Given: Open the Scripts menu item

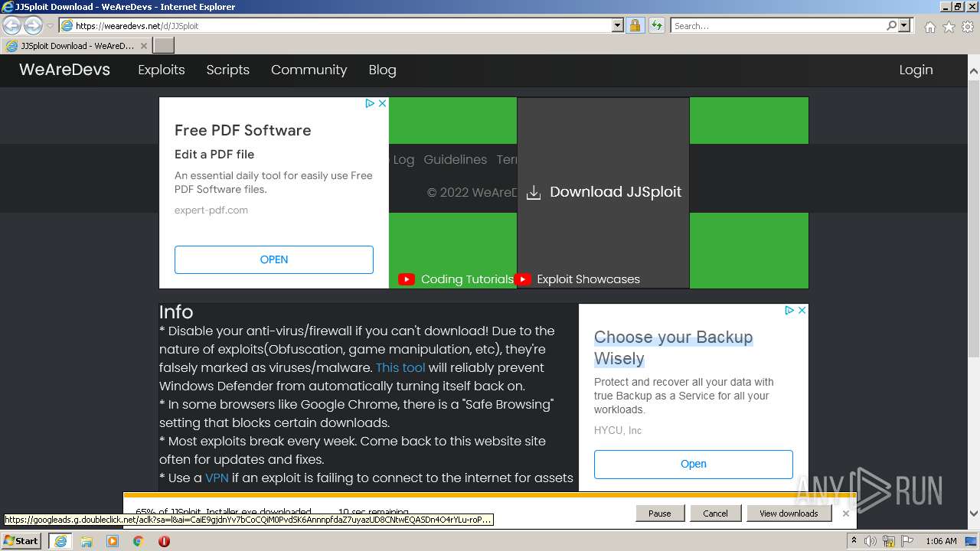Looking at the screenshot, I should (227, 70).
